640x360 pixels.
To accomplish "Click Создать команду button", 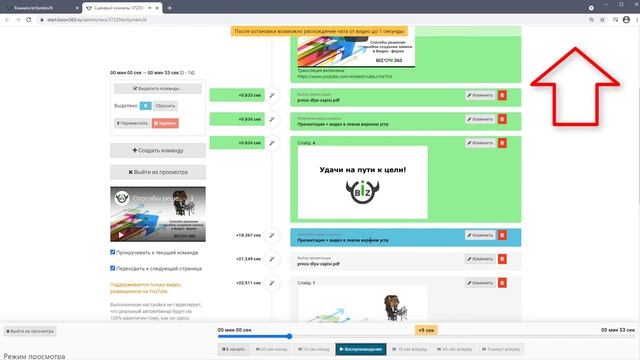I will [x=158, y=150].
